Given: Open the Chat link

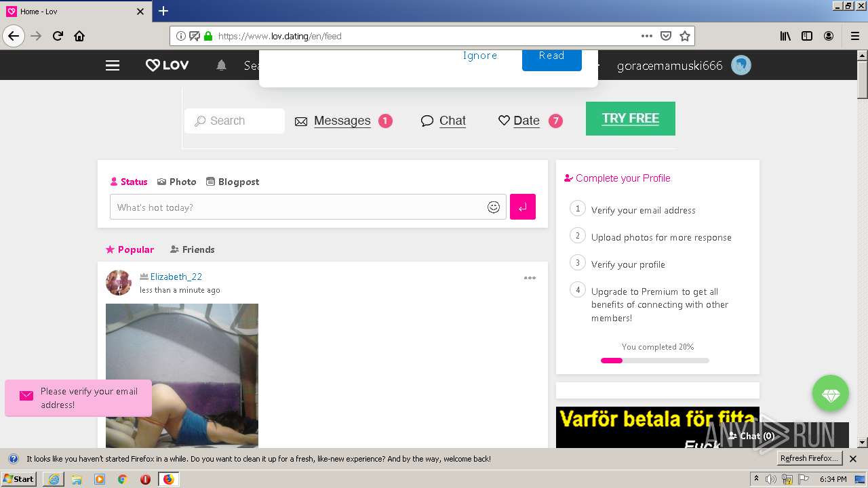Looking at the screenshot, I should pos(452,121).
